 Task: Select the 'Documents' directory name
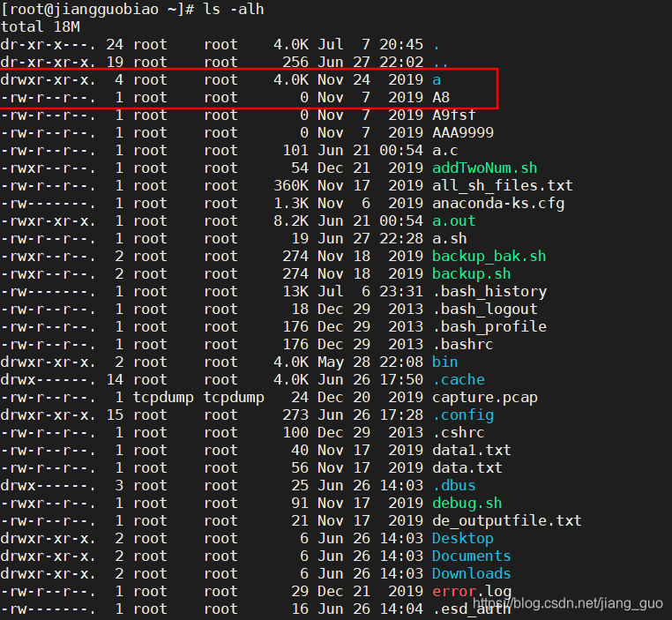pos(472,556)
